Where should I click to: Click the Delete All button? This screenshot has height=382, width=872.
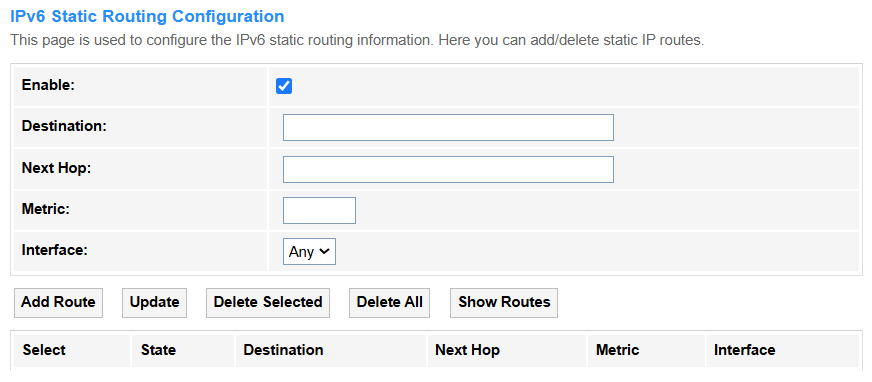coord(390,302)
